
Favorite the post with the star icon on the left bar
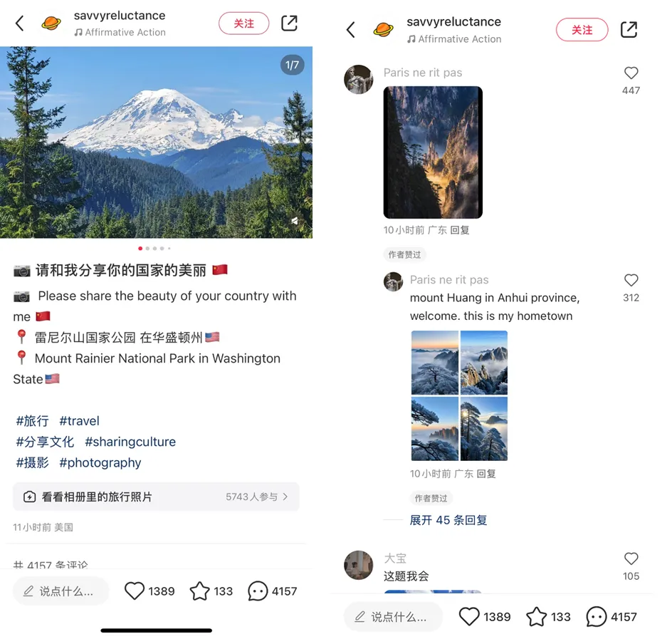point(200,591)
